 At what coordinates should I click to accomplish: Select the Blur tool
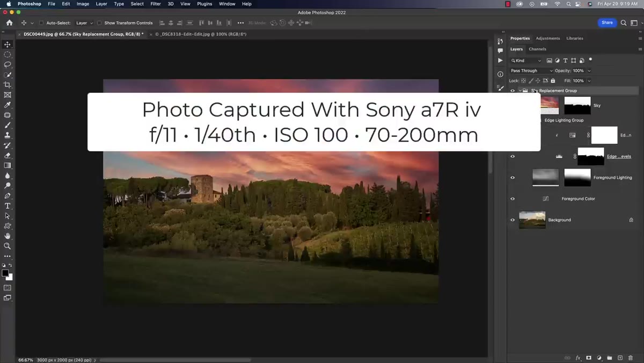tap(8, 176)
